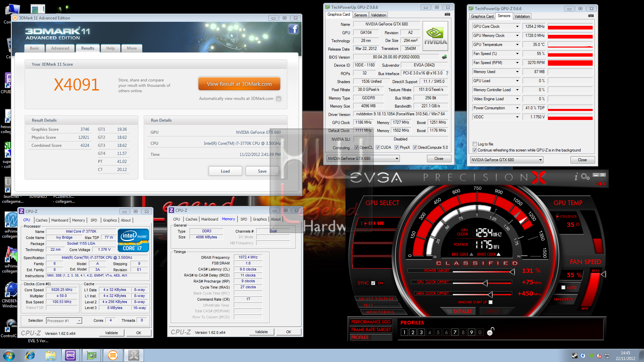
Task: Click the POWER TARGET slider handle
Action: (x=512, y=271)
